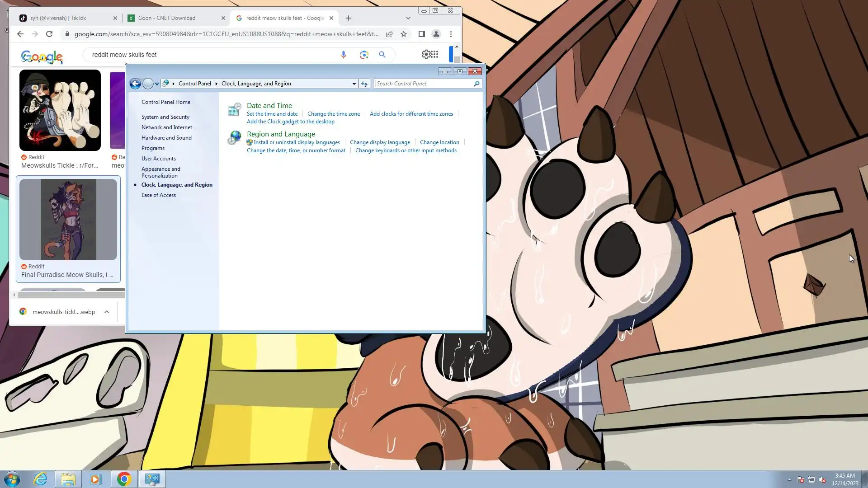The width and height of the screenshot is (868, 488).
Task: Click the Control Panel back arrow button
Action: coord(135,84)
